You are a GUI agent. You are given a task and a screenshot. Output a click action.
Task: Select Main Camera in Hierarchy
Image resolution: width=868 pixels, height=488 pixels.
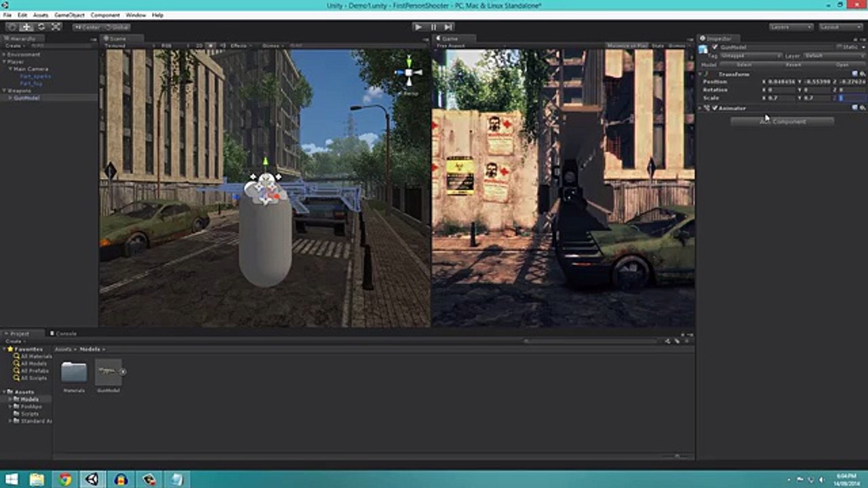click(31, 69)
